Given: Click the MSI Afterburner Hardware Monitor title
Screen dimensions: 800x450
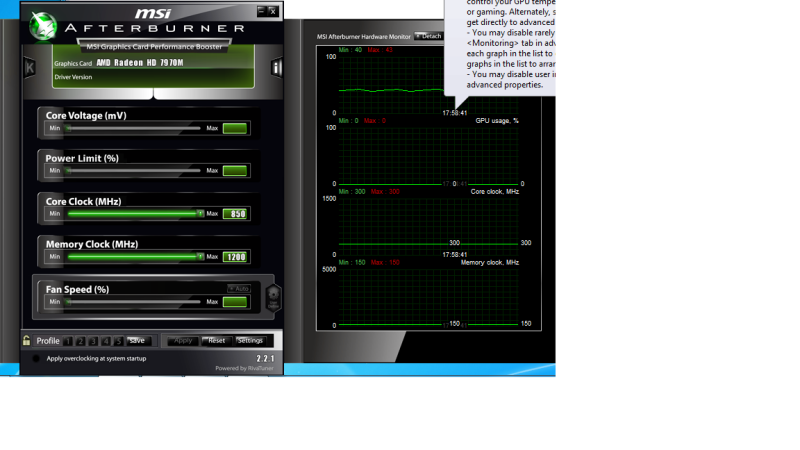Looking at the screenshot, I should [x=363, y=37].
